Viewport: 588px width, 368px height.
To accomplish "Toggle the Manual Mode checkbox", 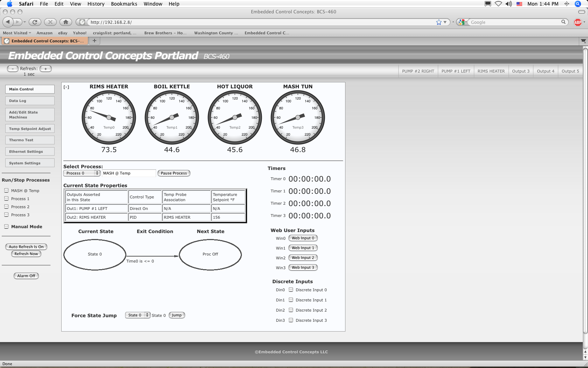I will (6, 226).
